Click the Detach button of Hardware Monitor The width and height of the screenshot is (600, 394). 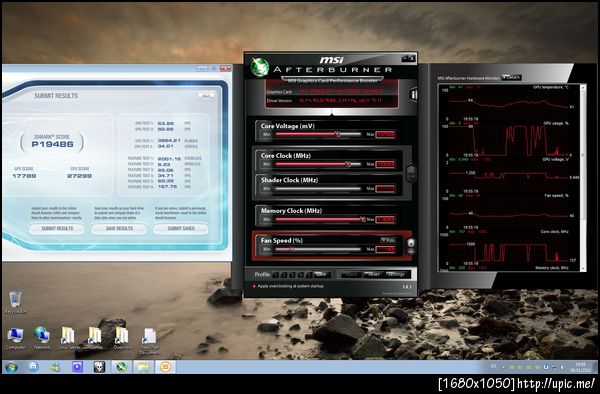click(511, 77)
